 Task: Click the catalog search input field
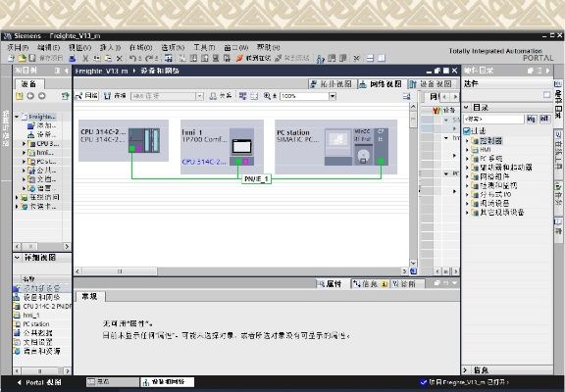493,120
